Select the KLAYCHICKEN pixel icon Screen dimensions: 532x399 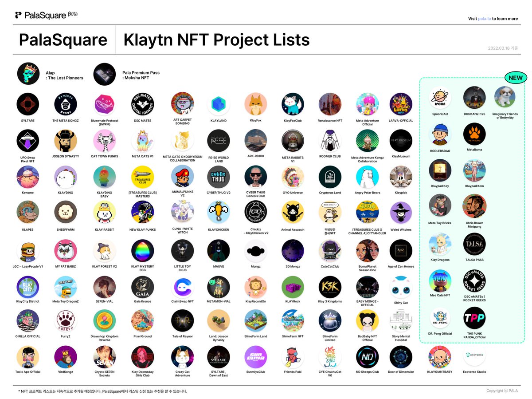219,212
